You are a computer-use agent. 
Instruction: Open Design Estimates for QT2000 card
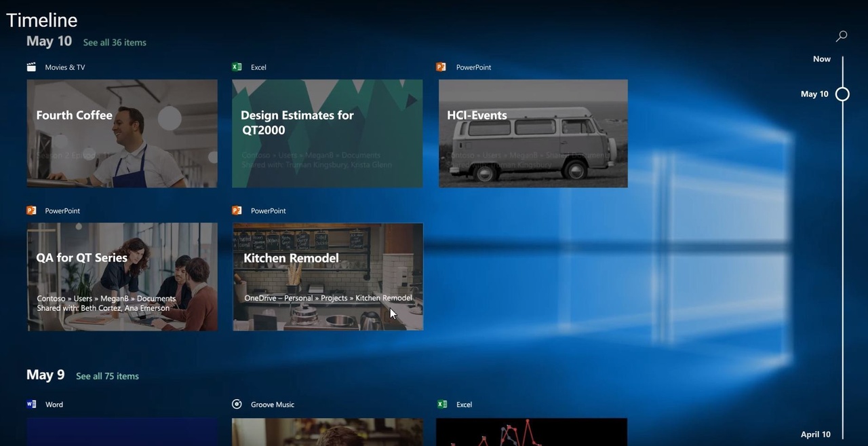click(x=328, y=133)
